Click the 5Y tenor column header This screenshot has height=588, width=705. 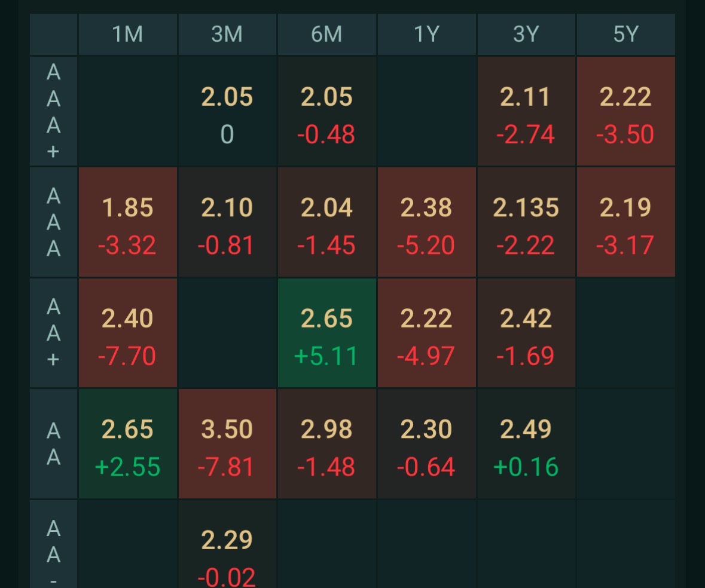click(x=625, y=35)
